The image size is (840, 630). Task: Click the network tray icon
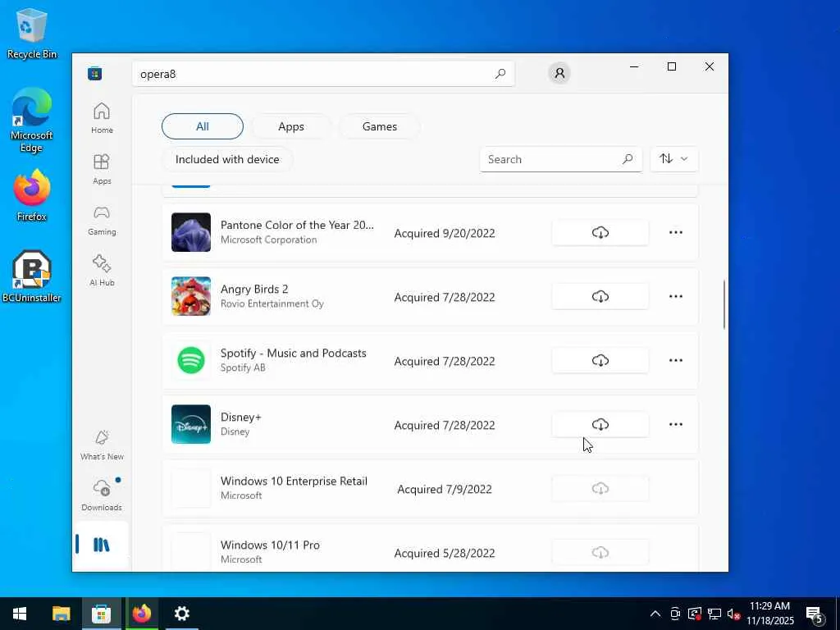point(714,614)
